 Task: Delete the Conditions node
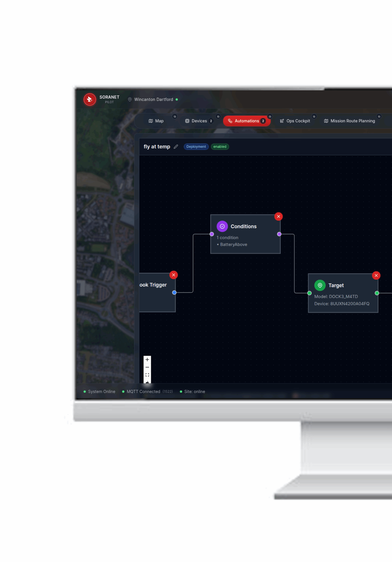coord(278,217)
